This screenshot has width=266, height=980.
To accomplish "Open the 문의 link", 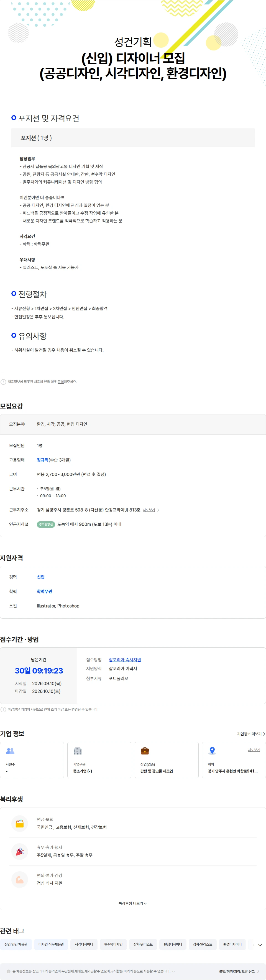I will 60,382.
